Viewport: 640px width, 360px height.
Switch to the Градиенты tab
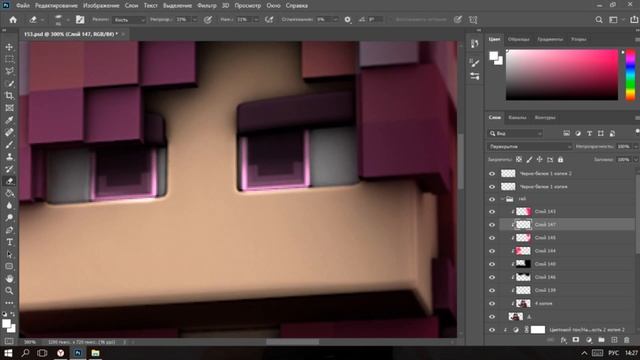[550, 39]
